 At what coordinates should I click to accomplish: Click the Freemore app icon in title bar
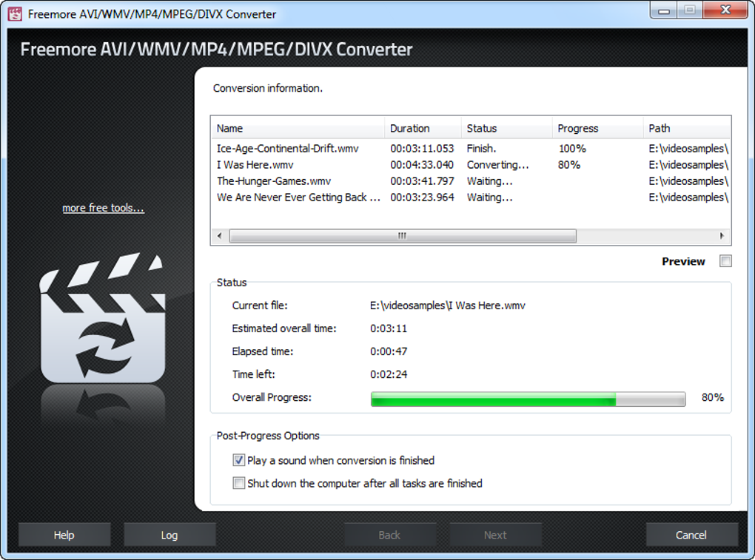(x=15, y=14)
